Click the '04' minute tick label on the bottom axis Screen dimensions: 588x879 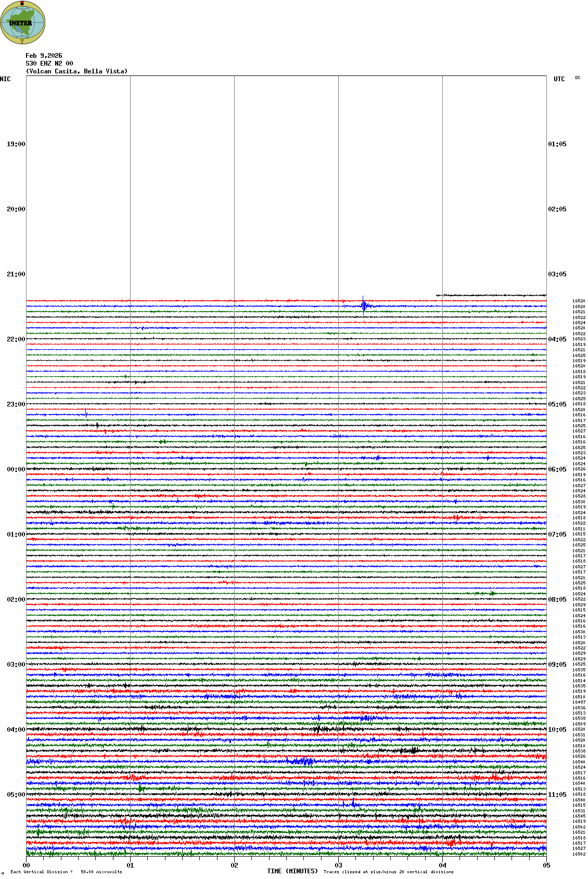click(442, 865)
